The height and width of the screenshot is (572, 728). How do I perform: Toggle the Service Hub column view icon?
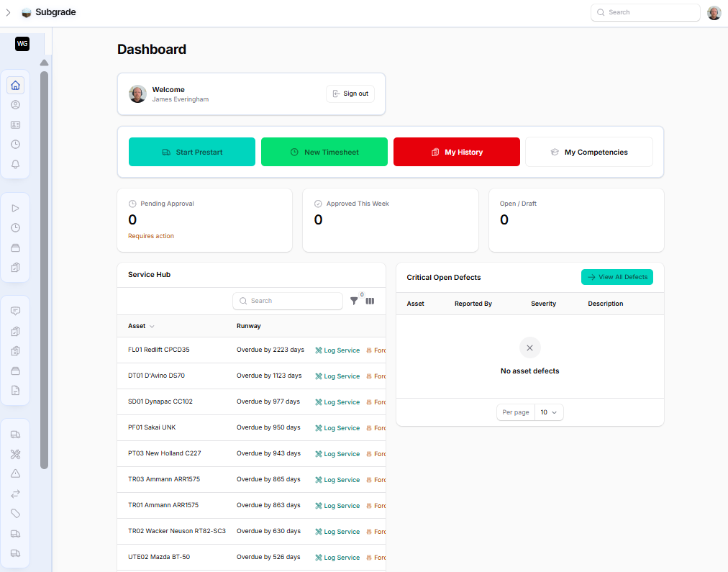(370, 301)
